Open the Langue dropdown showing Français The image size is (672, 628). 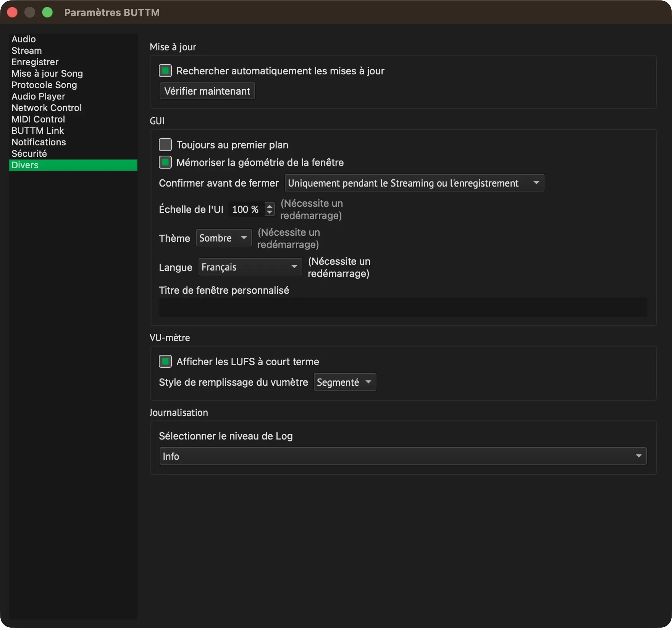(x=250, y=267)
